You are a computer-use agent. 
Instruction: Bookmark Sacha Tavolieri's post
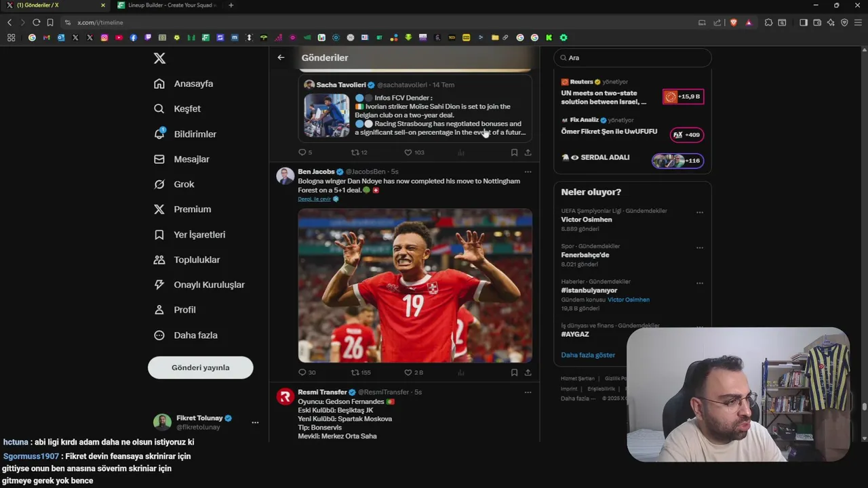(514, 152)
